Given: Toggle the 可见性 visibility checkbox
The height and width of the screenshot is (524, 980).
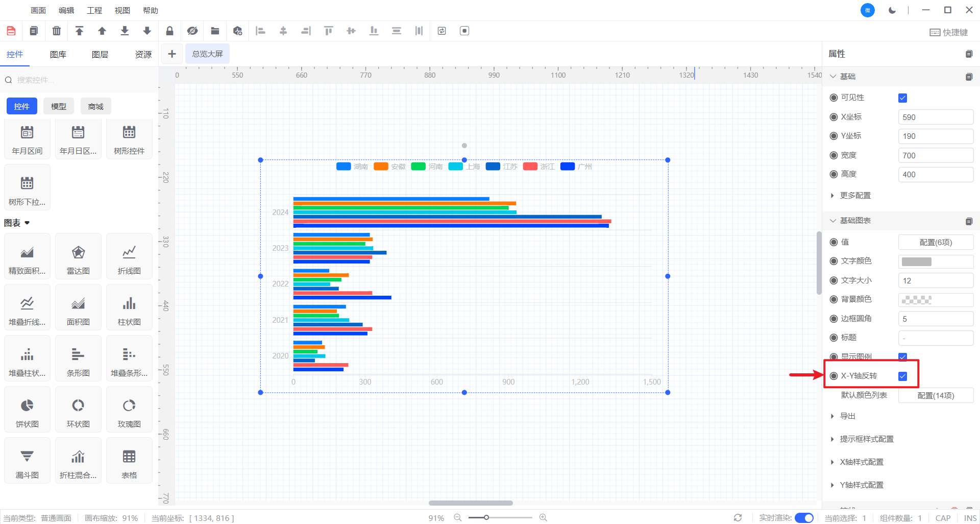Looking at the screenshot, I should pos(902,98).
